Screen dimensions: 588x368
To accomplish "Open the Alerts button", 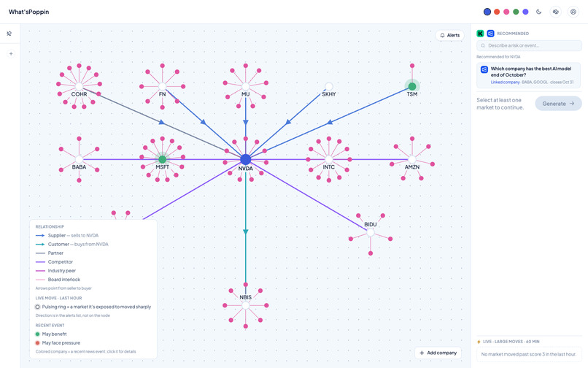I will (449, 35).
